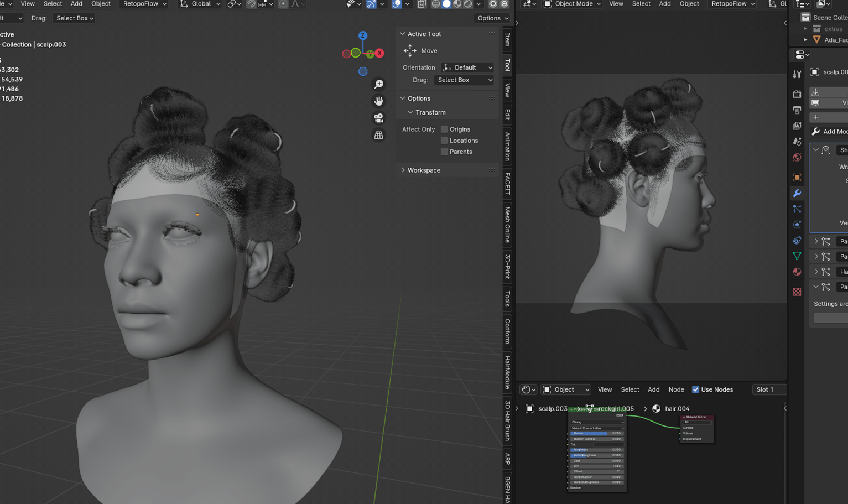Collapse the Transform subpanel
848x504 pixels.
coord(410,112)
